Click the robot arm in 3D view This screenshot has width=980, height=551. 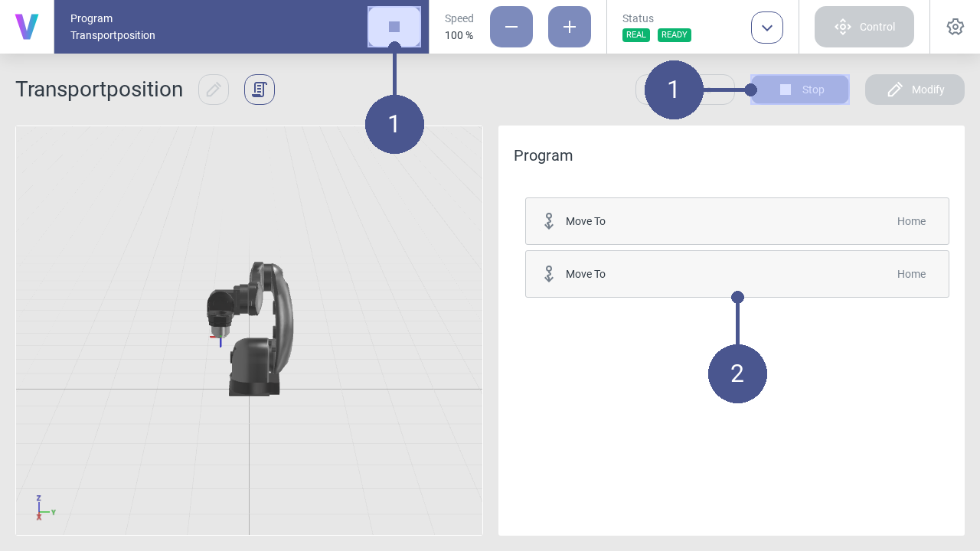[253, 329]
